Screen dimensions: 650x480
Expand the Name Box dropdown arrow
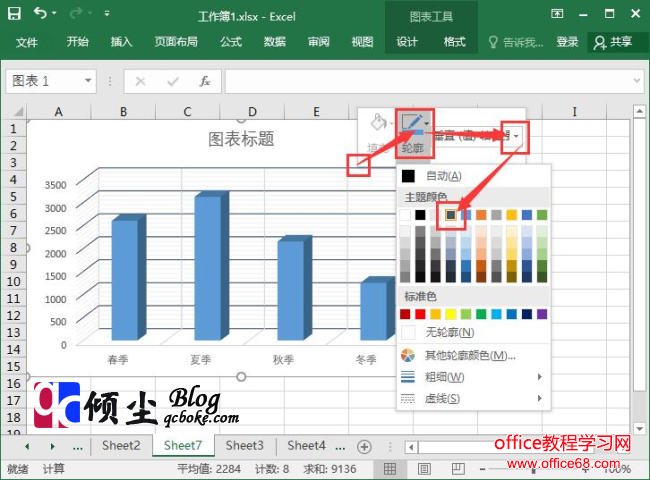[88, 80]
